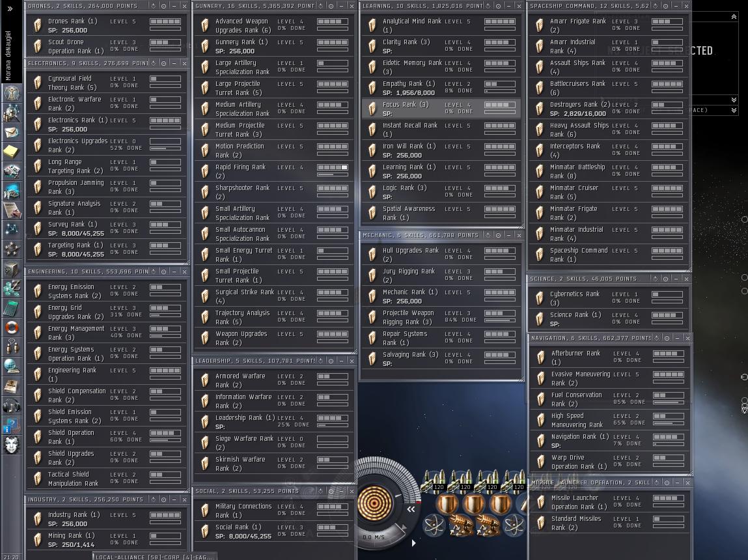Open the character sheet Vitruvian-man sidebar icon
The height and width of the screenshot is (560, 748).
click(12, 92)
